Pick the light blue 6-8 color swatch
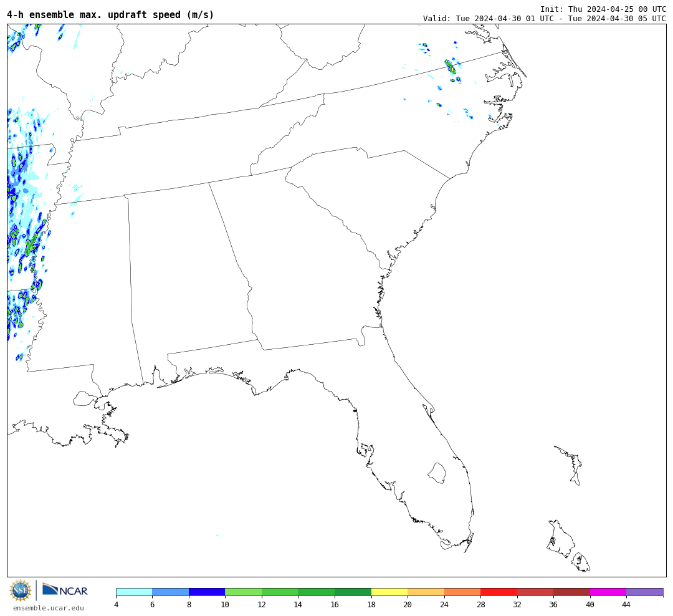 [x=170, y=592]
